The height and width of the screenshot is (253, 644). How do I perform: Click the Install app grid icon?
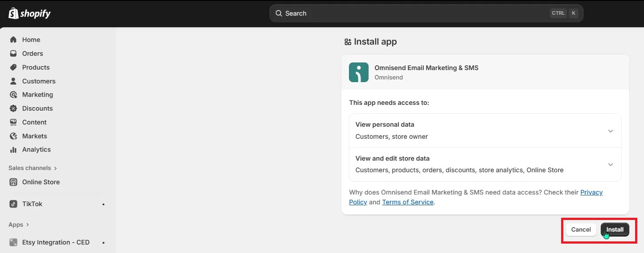(348, 42)
